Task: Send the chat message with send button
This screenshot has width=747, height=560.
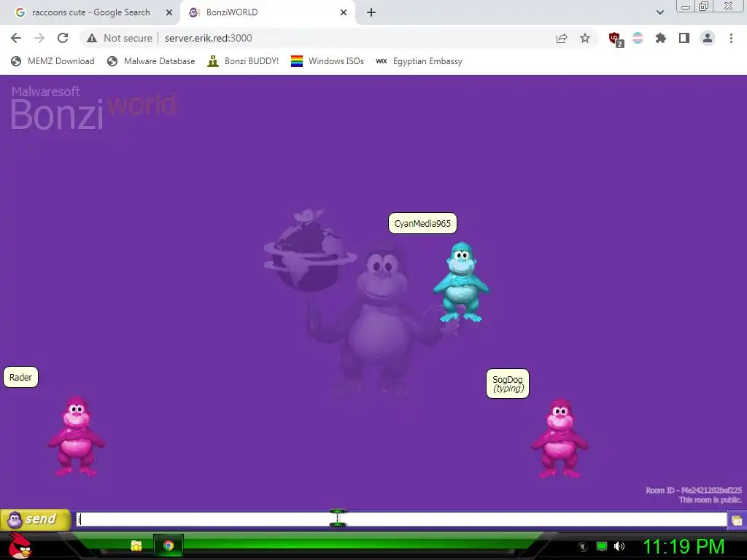Action: [x=36, y=519]
